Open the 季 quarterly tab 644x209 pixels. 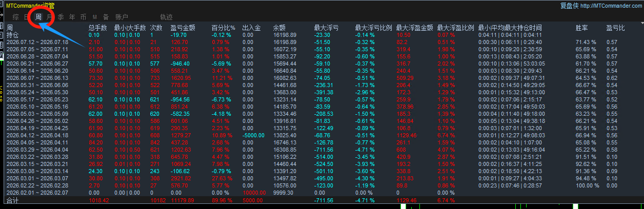(61, 17)
